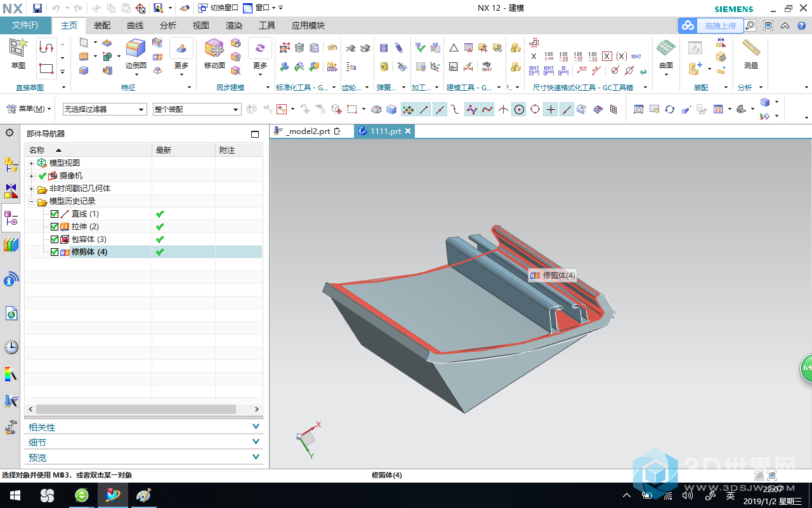The height and width of the screenshot is (508, 812).
Task: Switch to the 分析 ribbon tab
Action: tap(168, 25)
